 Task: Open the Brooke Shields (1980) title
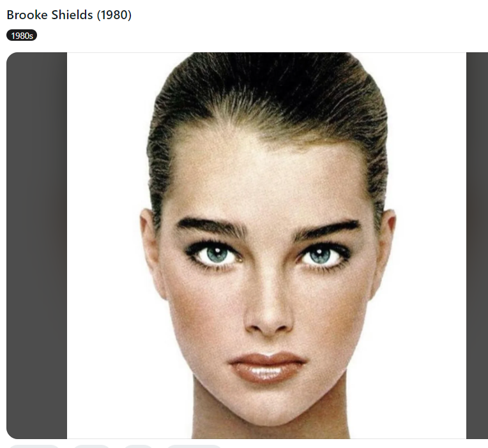(x=69, y=15)
